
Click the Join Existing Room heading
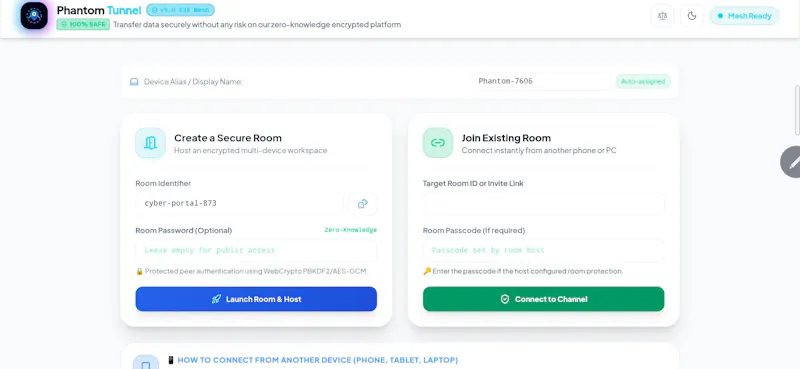(506, 138)
